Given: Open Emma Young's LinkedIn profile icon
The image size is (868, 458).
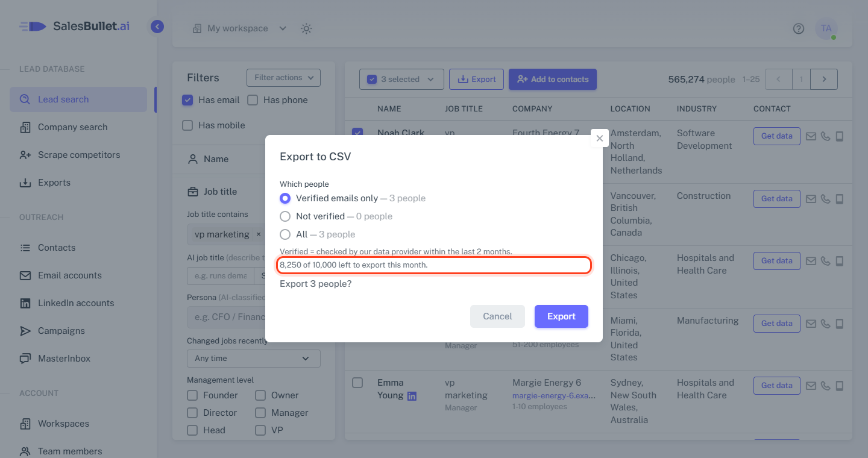Looking at the screenshot, I should [412, 396].
